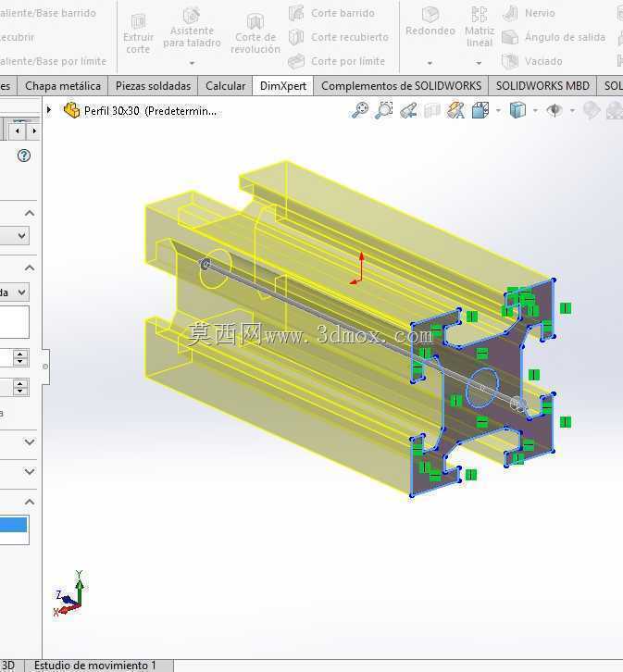Click the lower numeric spinner arrows

(20, 388)
